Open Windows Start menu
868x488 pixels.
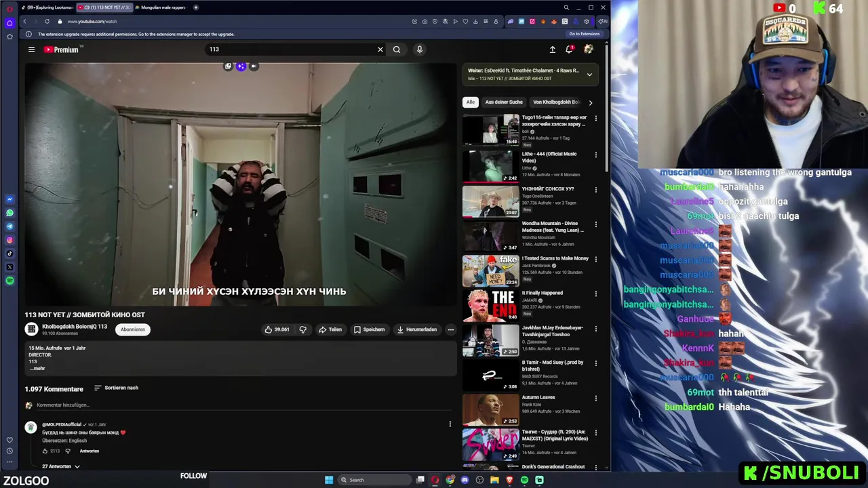coord(329,480)
